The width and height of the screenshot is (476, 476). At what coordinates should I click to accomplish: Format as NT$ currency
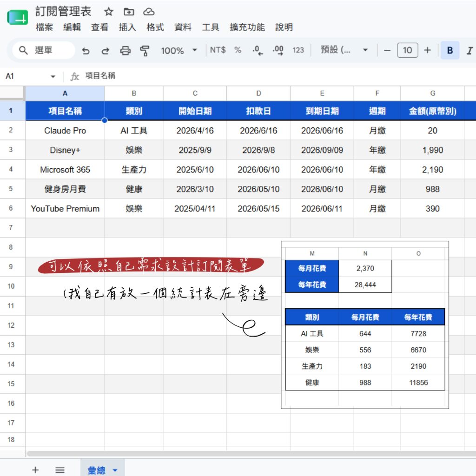click(218, 50)
